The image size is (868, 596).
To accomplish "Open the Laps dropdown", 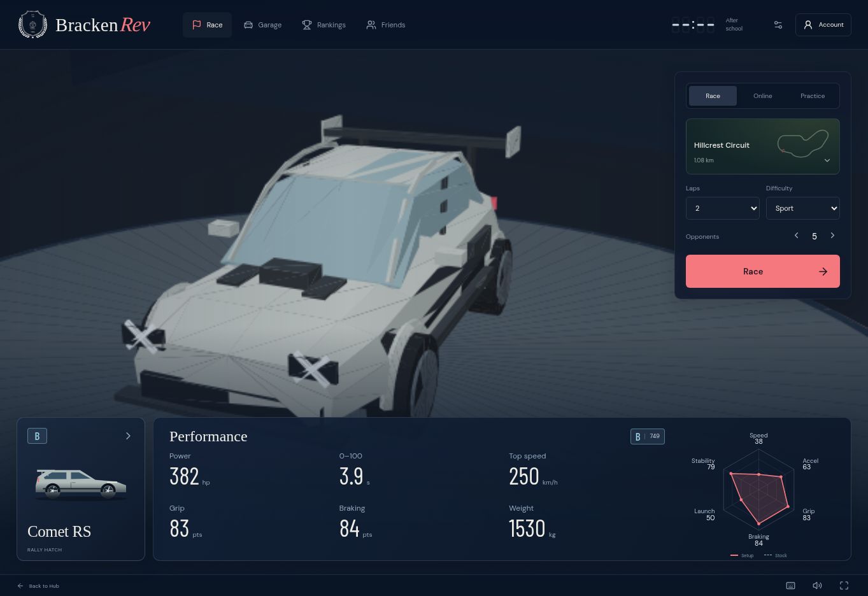I will click(722, 208).
